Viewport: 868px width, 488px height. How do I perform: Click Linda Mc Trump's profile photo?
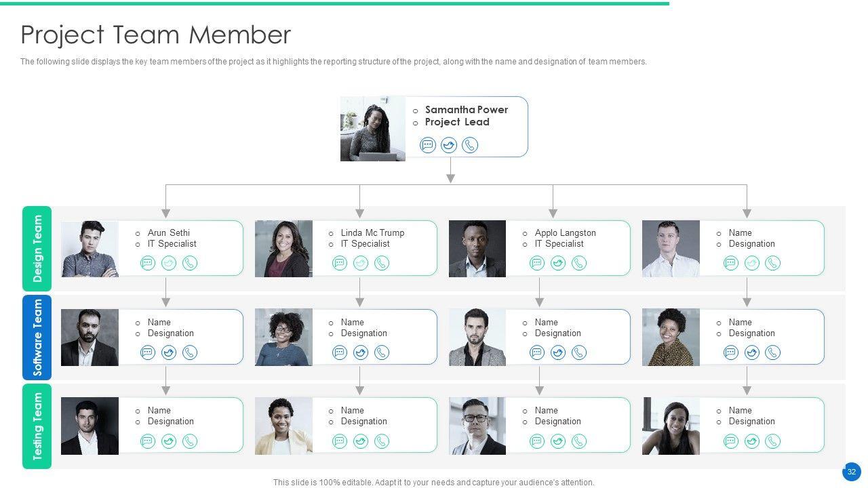pyautogui.click(x=283, y=249)
